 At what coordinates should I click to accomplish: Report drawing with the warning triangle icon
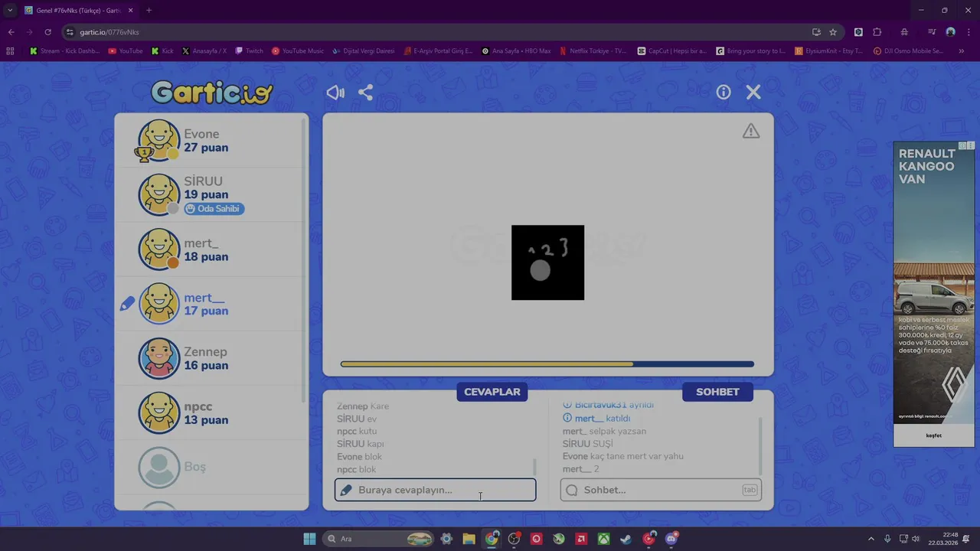751,131
